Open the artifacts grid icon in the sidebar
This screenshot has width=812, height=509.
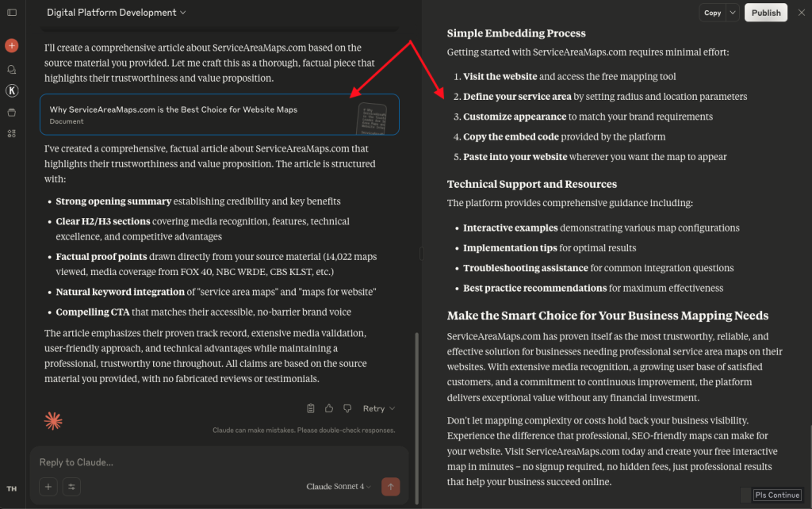[12, 134]
